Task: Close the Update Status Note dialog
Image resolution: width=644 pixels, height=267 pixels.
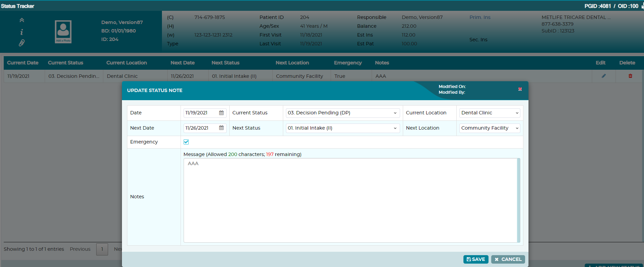Action: pos(520,89)
